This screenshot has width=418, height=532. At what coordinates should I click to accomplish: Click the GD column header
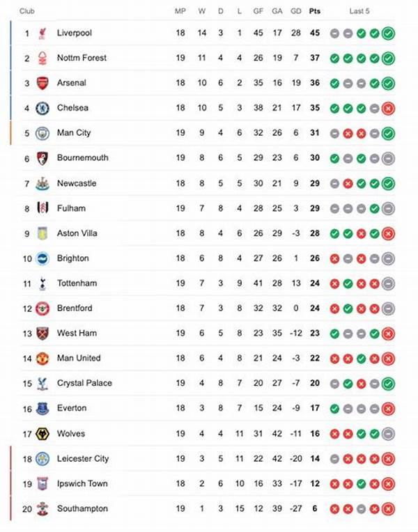click(x=295, y=11)
